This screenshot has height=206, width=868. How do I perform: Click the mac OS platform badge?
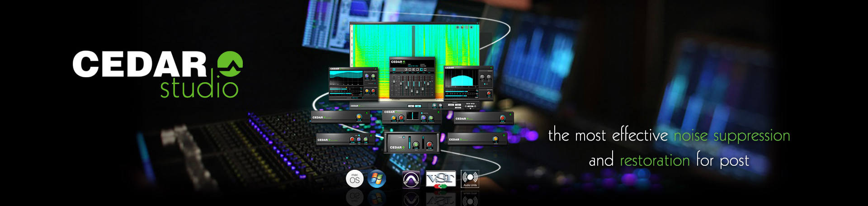pos(354,179)
